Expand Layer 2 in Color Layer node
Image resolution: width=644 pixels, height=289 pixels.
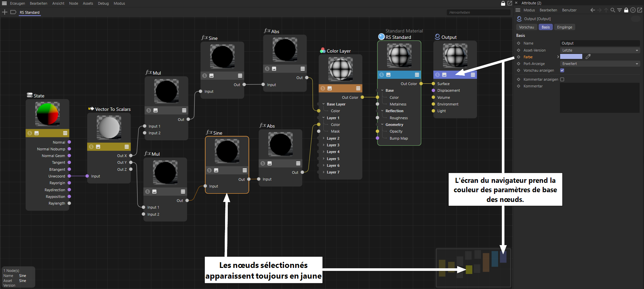(323, 138)
